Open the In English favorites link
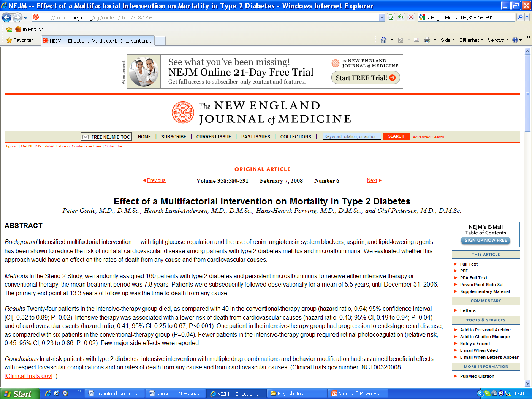Viewport: 532px width, 399px height. click(x=29, y=29)
